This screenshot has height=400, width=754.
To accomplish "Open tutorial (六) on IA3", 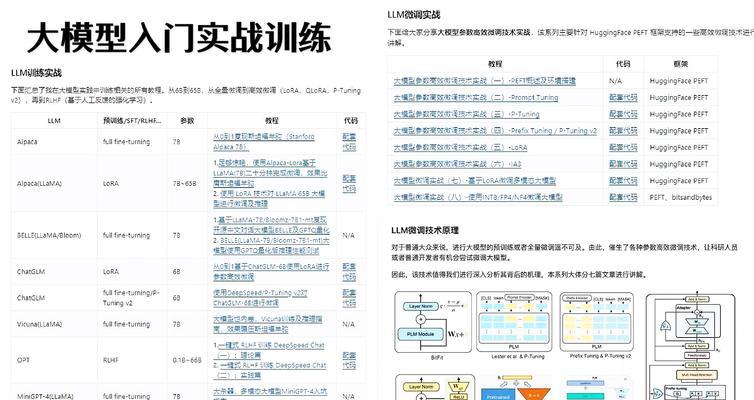I will coord(457,164).
